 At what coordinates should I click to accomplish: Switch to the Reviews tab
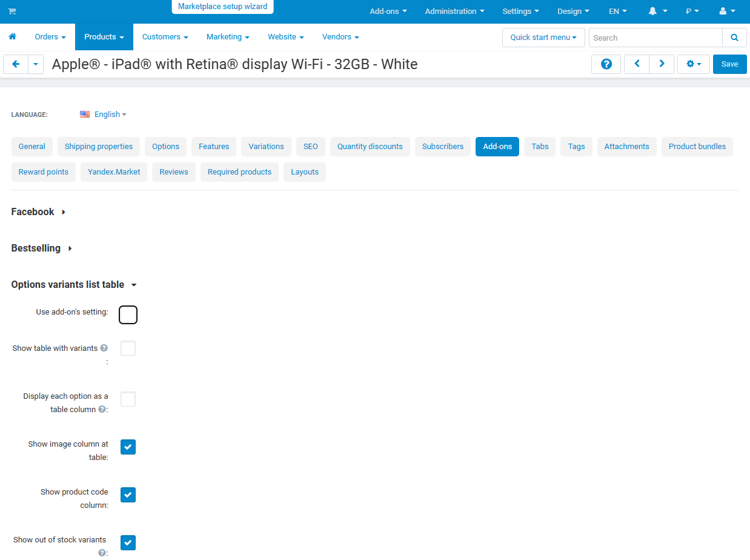coord(174,172)
